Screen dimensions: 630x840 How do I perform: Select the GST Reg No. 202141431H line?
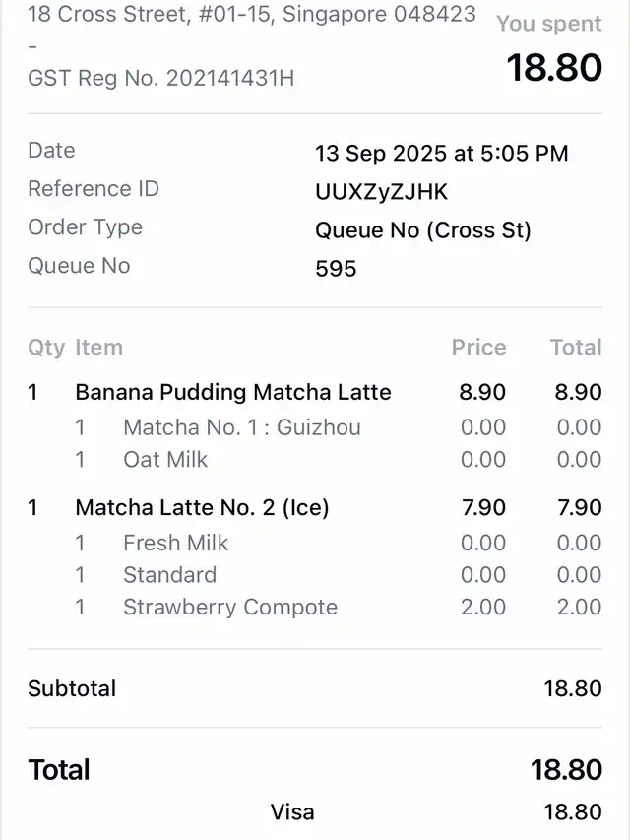[x=160, y=78]
